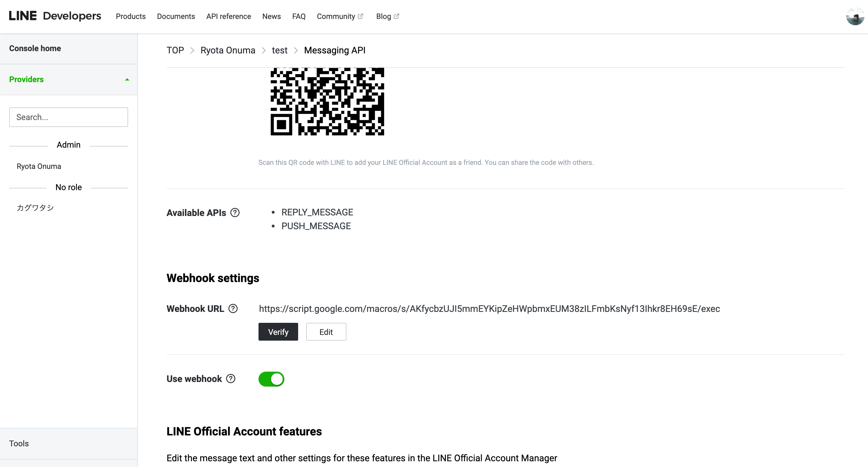Screen dimensions: 868x467
Task: Collapse the Providers section arrow
Action: 127,80
